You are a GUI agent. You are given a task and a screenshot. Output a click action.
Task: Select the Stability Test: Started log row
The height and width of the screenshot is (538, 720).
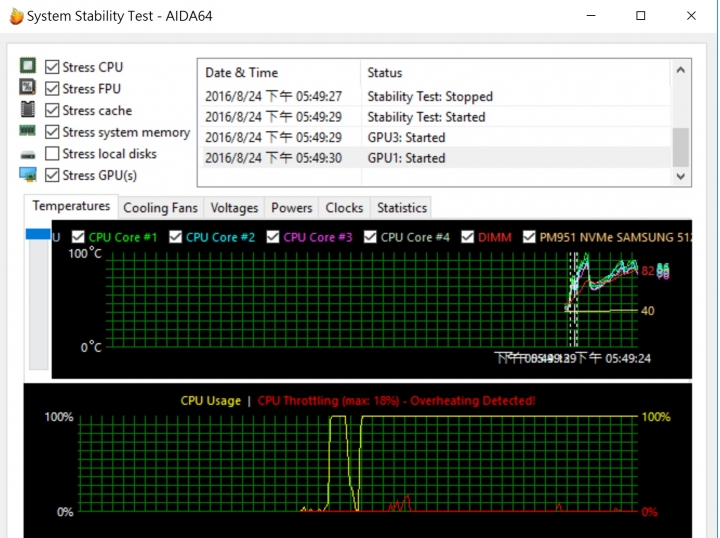(x=435, y=117)
